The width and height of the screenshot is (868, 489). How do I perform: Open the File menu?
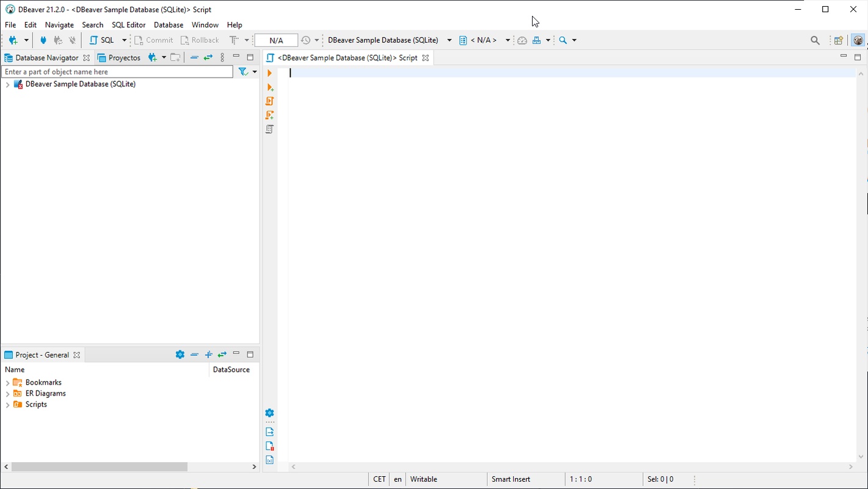tap(10, 25)
